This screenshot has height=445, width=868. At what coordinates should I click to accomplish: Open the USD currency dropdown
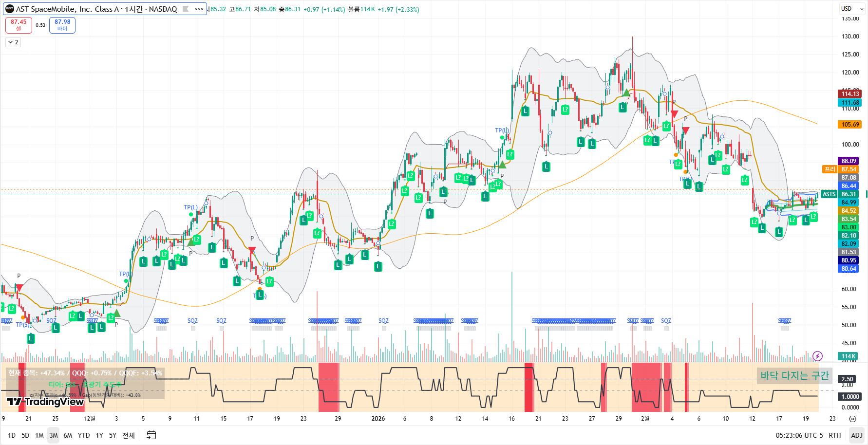pyautogui.click(x=852, y=8)
